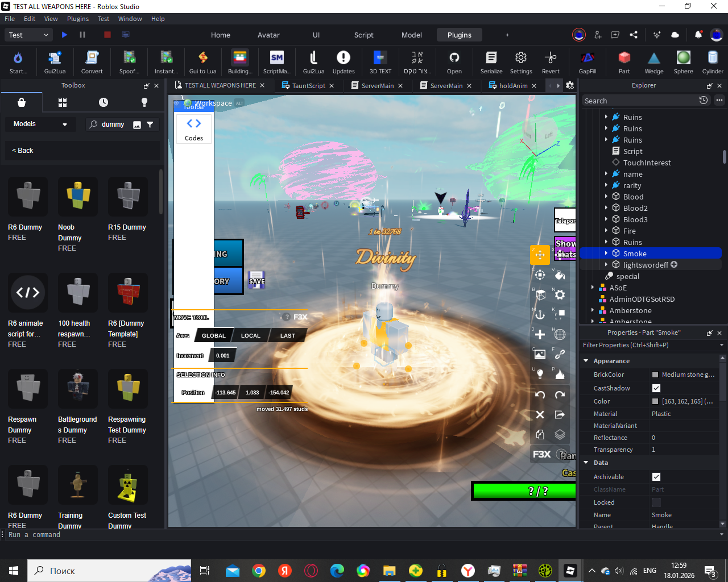Expand the Fire item in Explorer
The height and width of the screenshot is (582, 728).
(606, 231)
